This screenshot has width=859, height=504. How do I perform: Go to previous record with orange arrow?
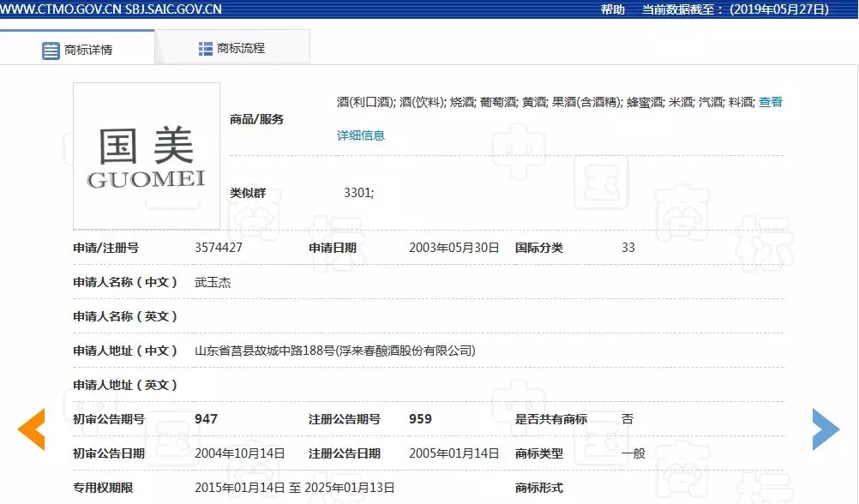point(32,429)
